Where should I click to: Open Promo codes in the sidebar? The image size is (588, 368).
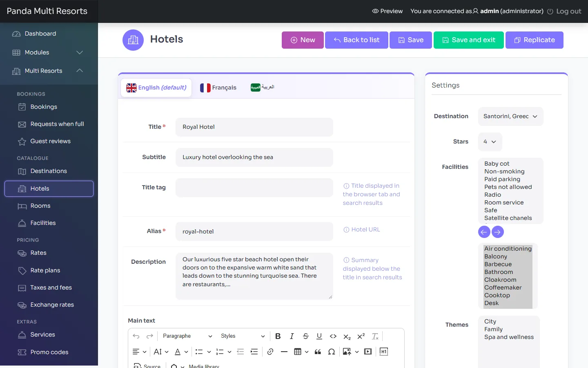(49, 352)
